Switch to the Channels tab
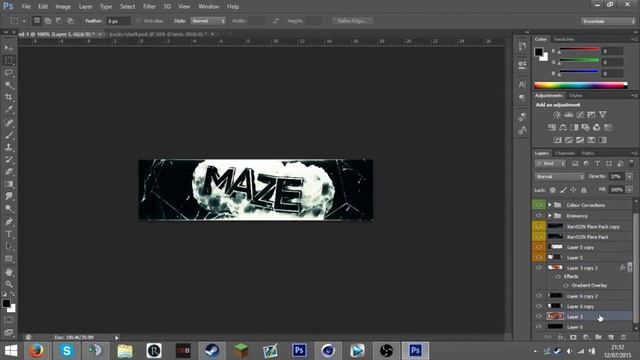 point(565,153)
